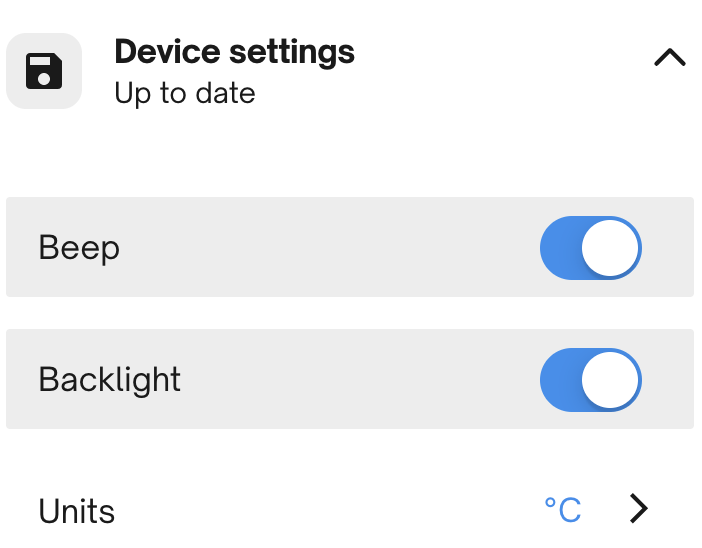
Task: Click the floppy disk save icon
Action: (x=44, y=72)
